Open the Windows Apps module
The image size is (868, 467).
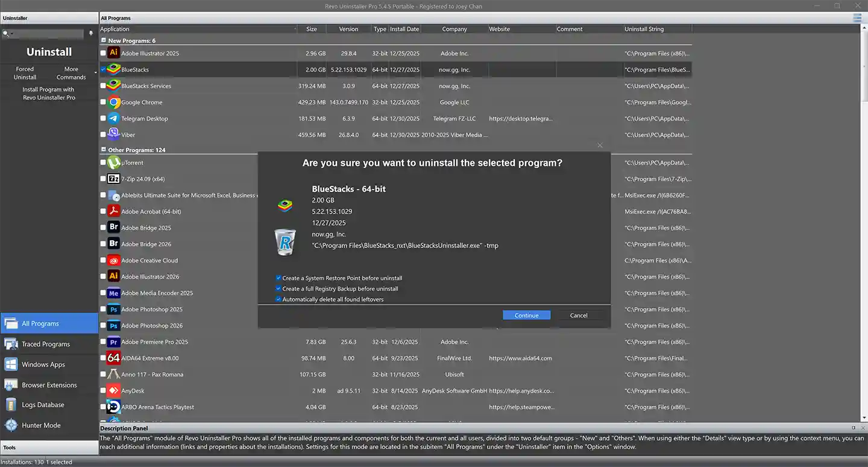coord(43,364)
